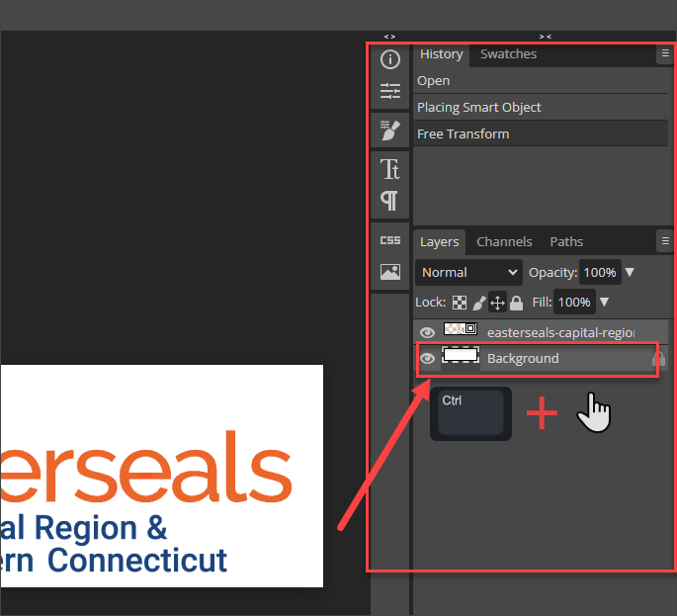
Task: Select the Free Transform history state
Action: (541, 133)
